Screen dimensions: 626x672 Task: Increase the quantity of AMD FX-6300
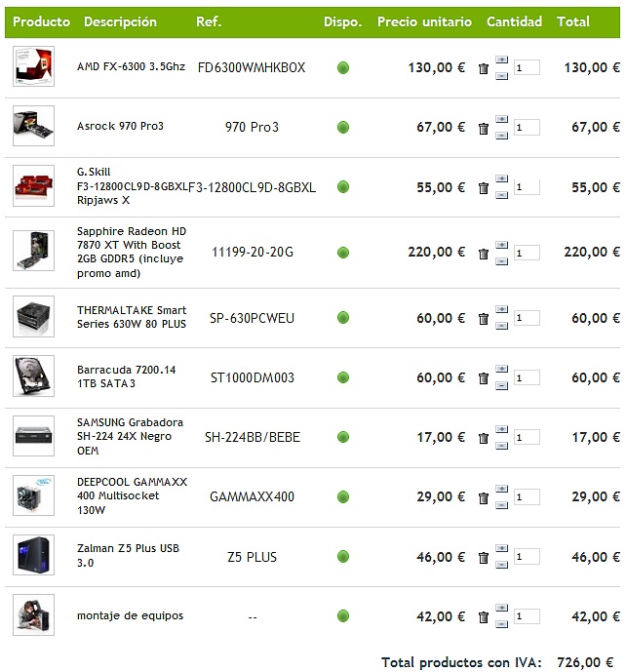click(x=501, y=61)
